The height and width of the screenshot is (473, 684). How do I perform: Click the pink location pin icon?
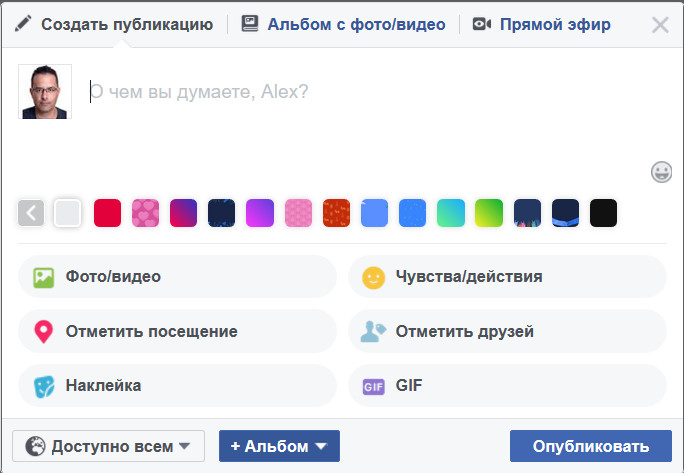click(x=43, y=331)
